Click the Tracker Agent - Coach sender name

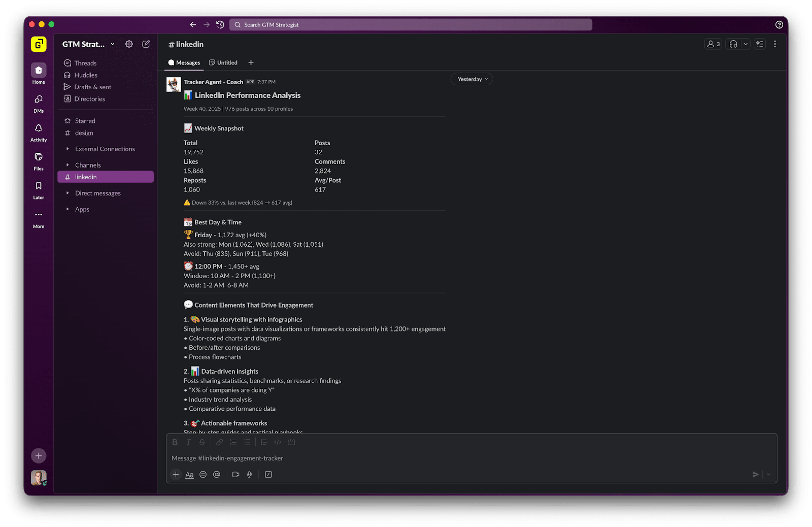coord(213,82)
